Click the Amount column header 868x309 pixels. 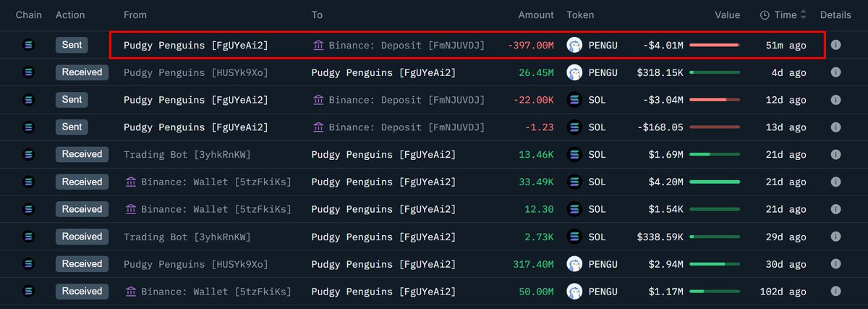[x=536, y=15]
